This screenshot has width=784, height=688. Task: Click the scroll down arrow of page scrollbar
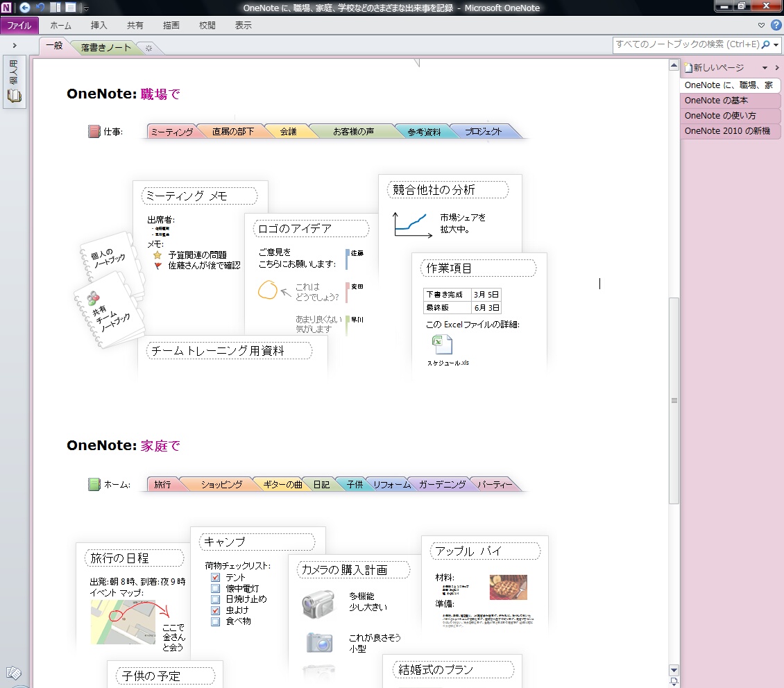coord(674,670)
